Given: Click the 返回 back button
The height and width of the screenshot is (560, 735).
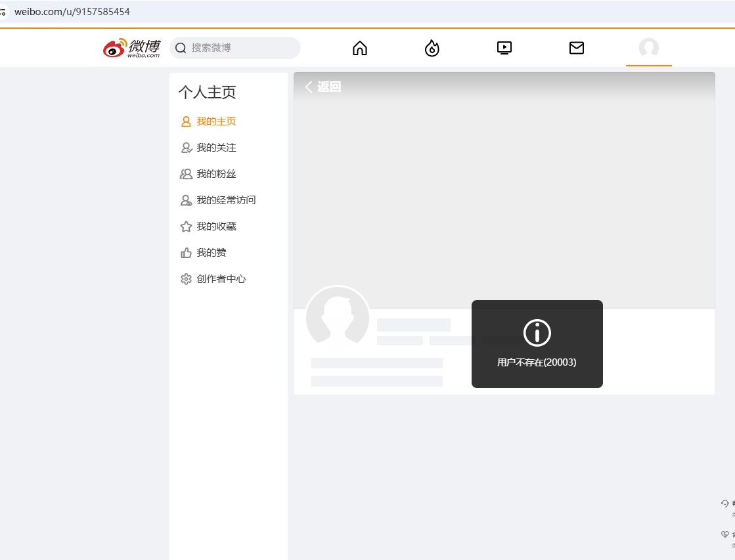Looking at the screenshot, I should pos(323,87).
